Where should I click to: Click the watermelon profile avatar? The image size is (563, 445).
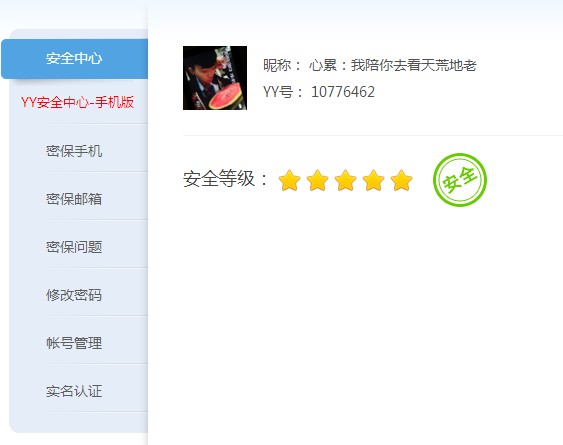215,78
